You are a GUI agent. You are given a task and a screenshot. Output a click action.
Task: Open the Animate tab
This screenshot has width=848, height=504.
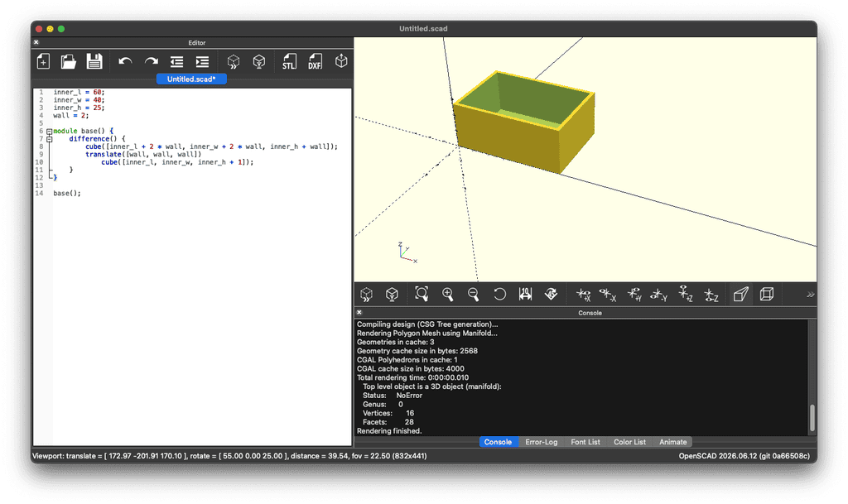(672, 442)
